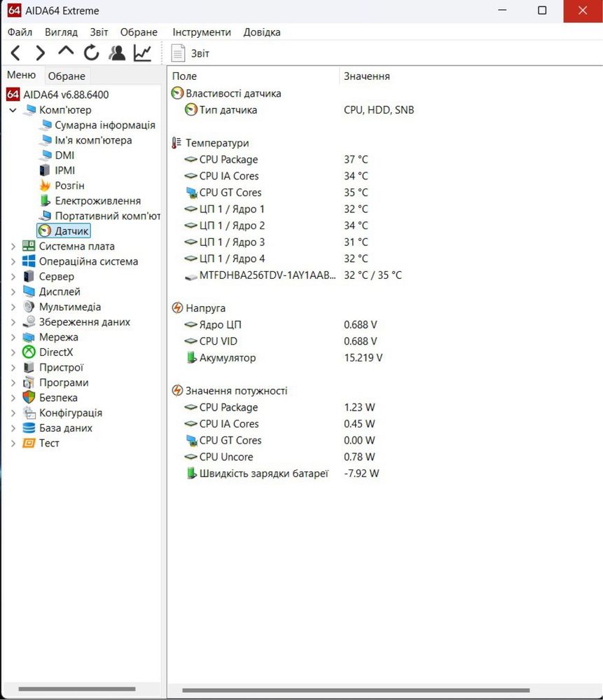
Task: Expand the Безпека node
Action: tap(13, 398)
